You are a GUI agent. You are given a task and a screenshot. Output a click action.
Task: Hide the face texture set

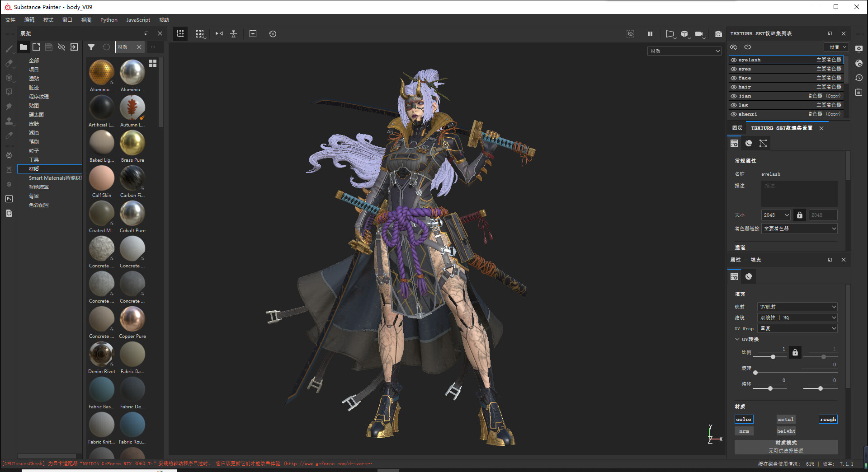(x=735, y=78)
